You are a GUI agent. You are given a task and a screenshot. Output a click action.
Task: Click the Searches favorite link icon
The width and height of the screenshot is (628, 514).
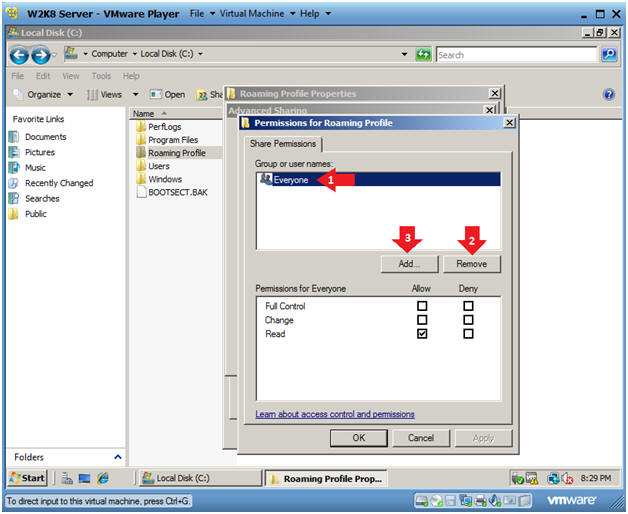tap(14, 198)
